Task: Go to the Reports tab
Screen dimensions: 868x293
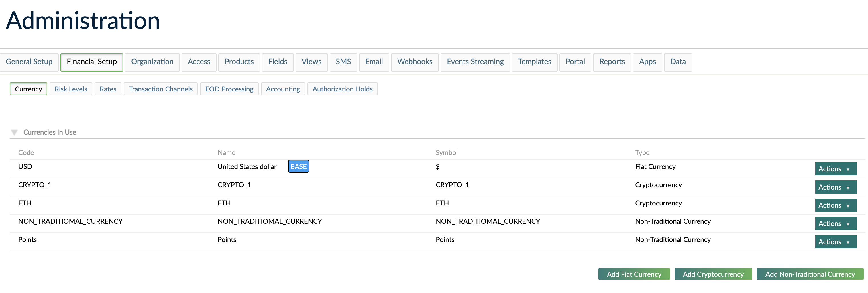Action: [x=612, y=62]
